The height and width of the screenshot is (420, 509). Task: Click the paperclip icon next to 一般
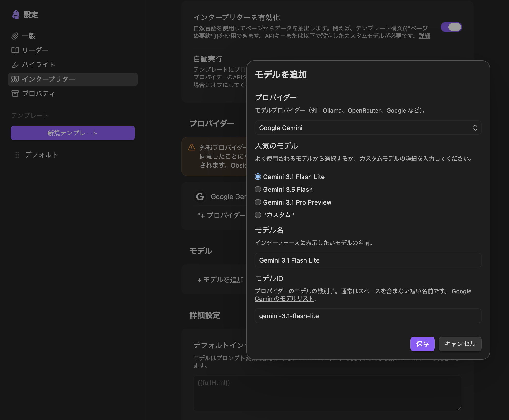(x=15, y=36)
